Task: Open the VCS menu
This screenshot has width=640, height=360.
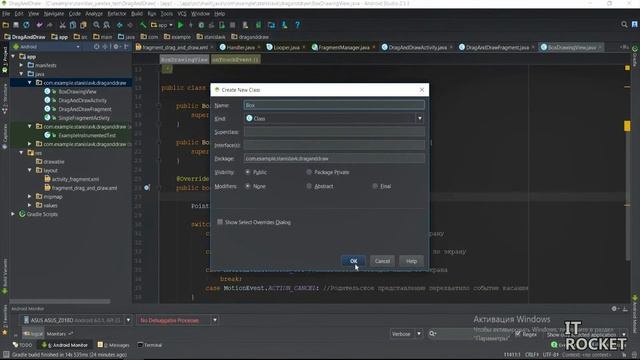Action: 182,13
